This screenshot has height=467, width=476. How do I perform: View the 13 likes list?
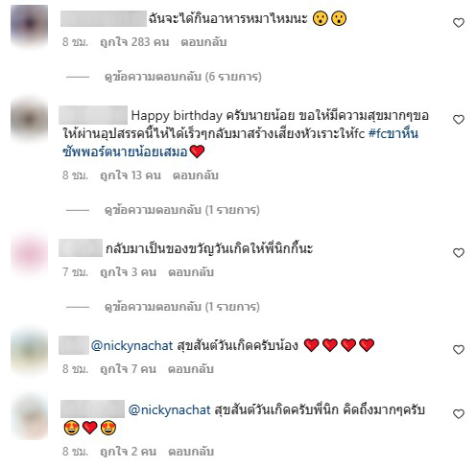tap(131, 175)
